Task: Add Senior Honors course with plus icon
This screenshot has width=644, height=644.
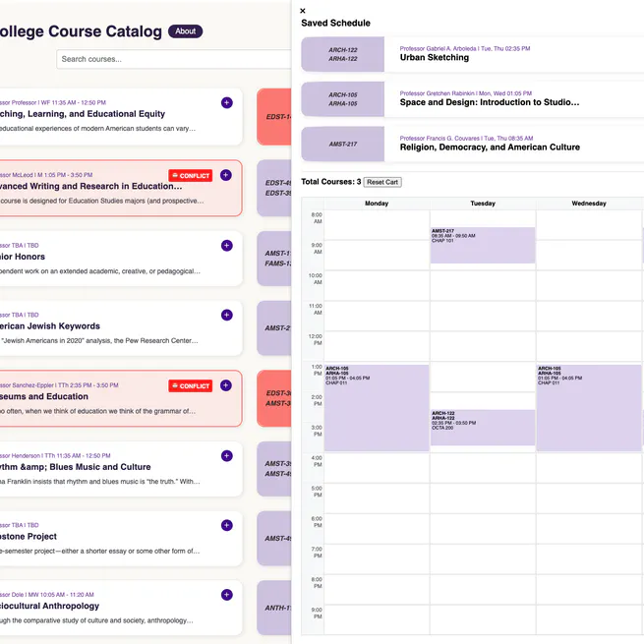Action: (226, 245)
